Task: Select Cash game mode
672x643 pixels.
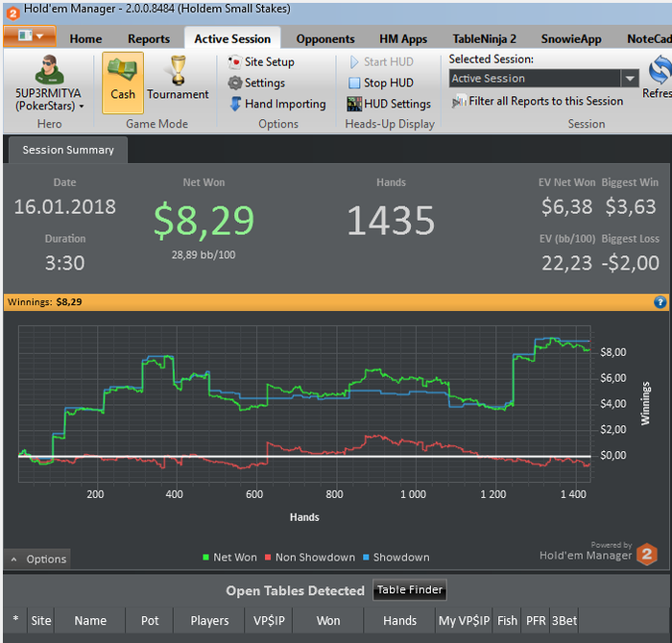Action: tap(123, 83)
